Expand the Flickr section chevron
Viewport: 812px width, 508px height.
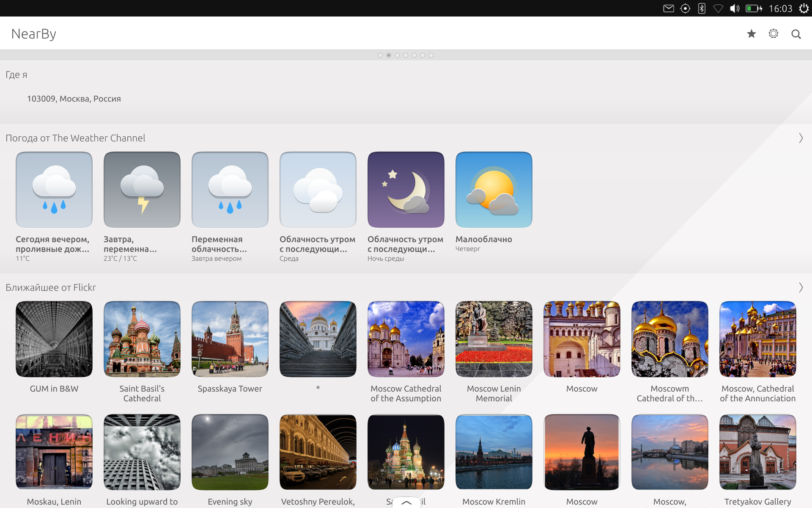click(x=801, y=287)
